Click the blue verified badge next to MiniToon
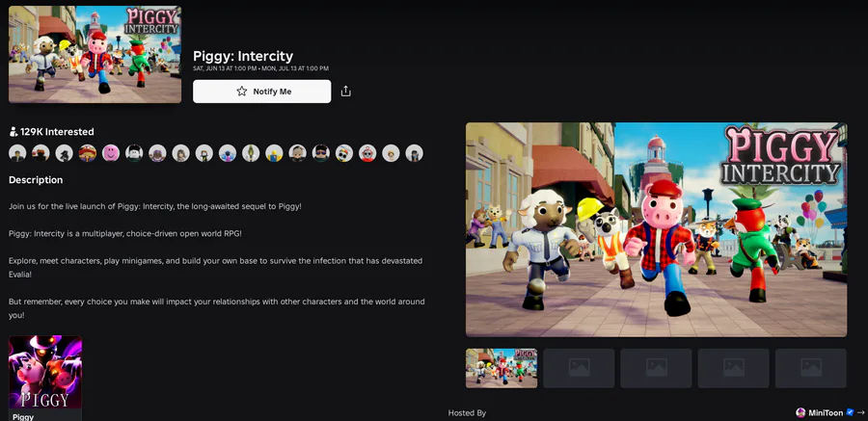The width and height of the screenshot is (868, 421). (850, 412)
